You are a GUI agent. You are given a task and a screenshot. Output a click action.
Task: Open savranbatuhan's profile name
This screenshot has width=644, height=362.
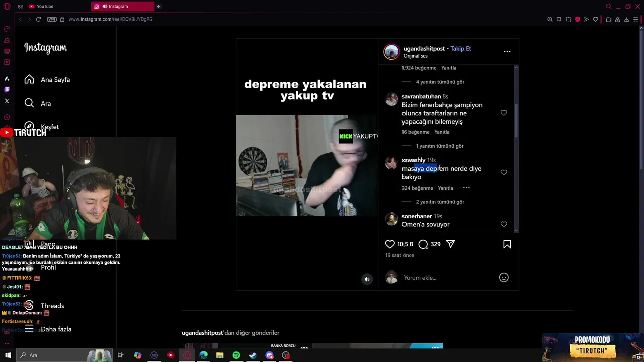[x=421, y=96]
